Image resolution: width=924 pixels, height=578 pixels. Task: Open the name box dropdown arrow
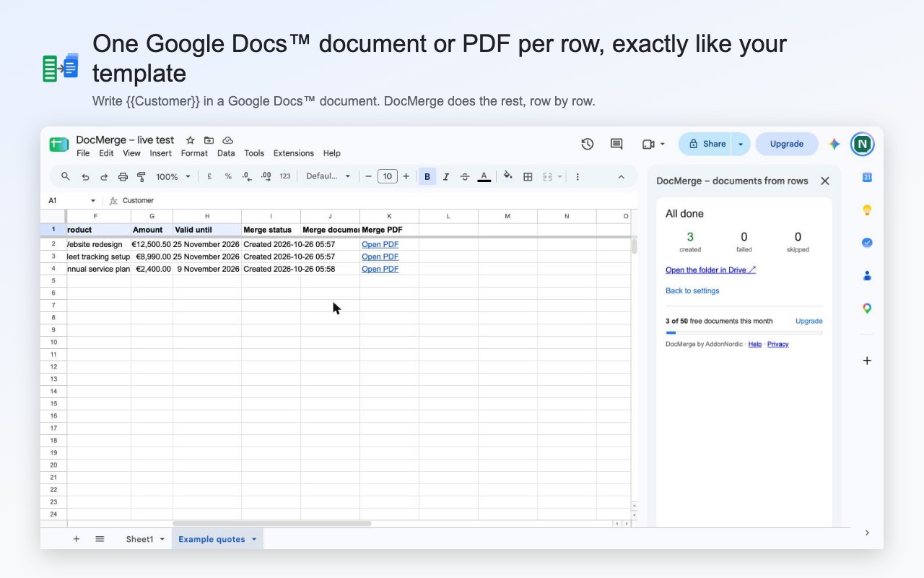tap(92, 201)
